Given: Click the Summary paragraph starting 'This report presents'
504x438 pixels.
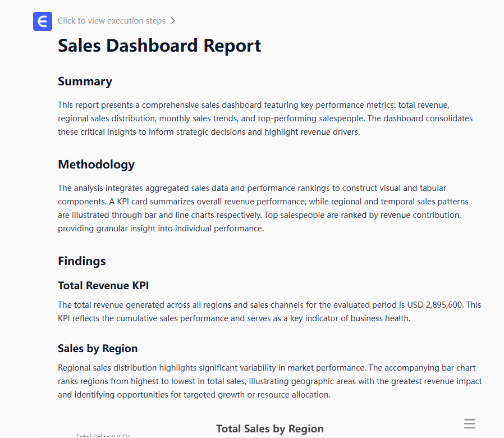Looking at the screenshot, I should point(265,118).
